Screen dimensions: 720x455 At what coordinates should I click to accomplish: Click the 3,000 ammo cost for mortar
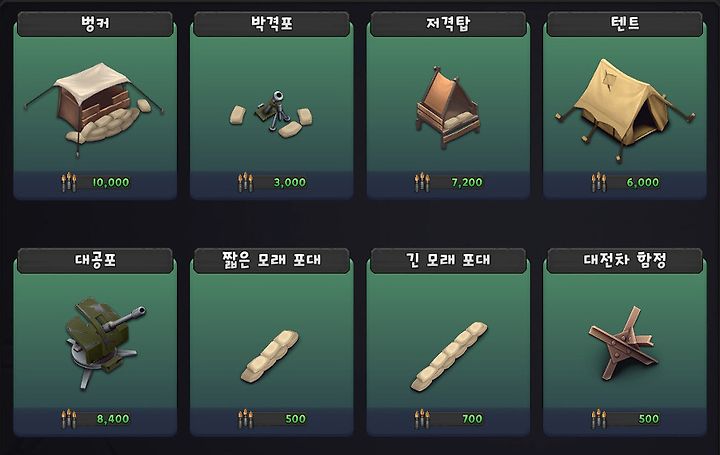coord(290,183)
